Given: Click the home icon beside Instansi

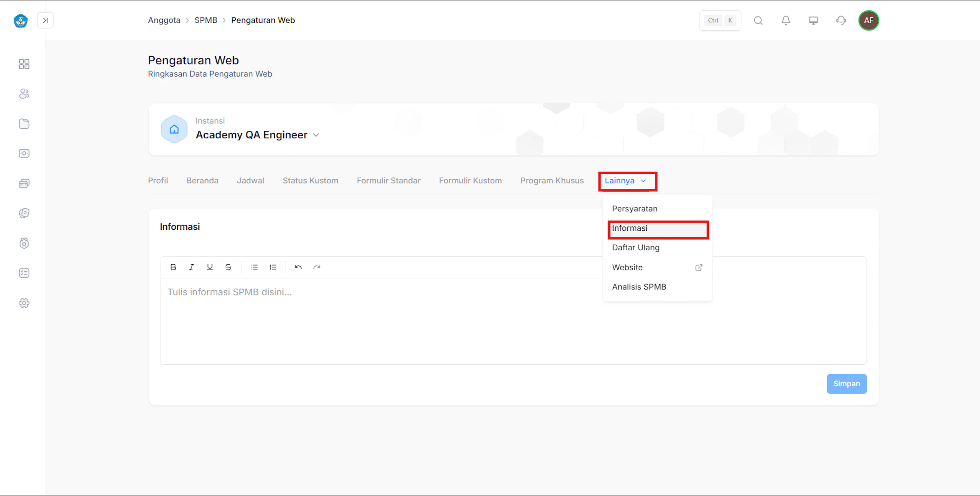Looking at the screenshot, I should coord(174,129).
